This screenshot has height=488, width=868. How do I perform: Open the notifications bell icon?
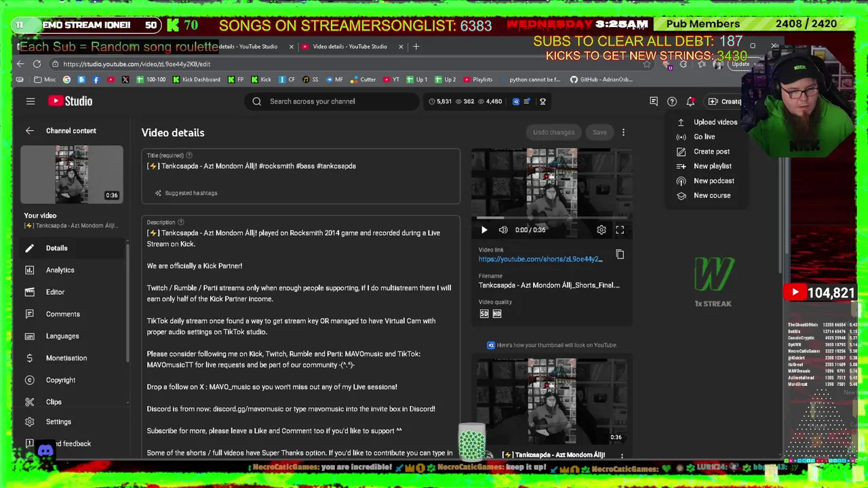pyautogui.click(x=690, y=102)
